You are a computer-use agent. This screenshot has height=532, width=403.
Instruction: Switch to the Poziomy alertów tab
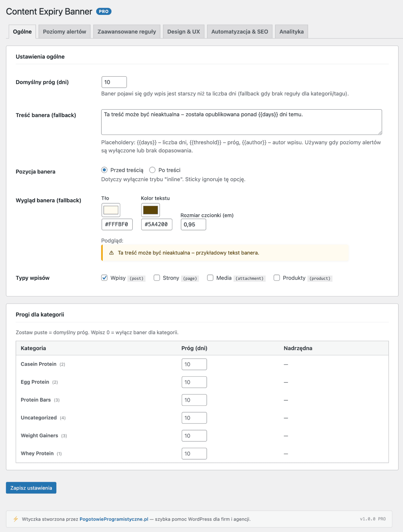(x=64, y=31)
